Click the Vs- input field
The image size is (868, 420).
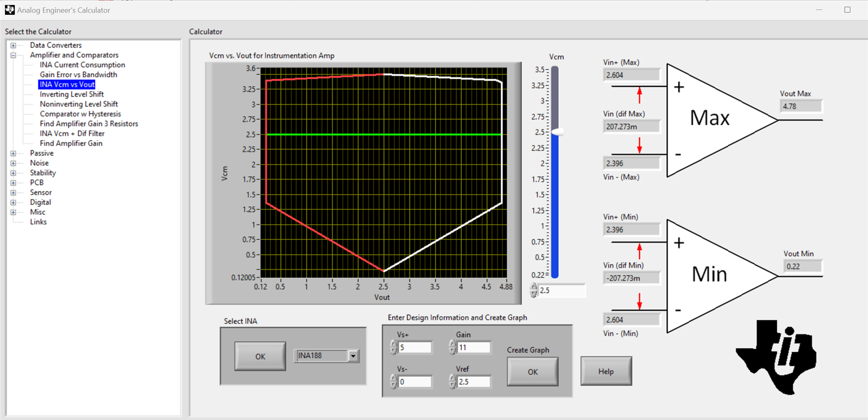[x=415, y=382]
